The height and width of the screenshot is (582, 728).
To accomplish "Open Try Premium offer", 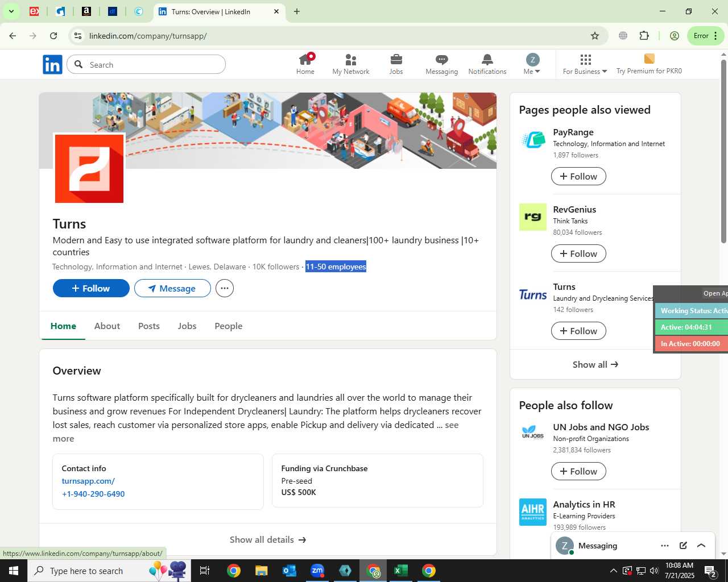I will click(x=649, y=64).
